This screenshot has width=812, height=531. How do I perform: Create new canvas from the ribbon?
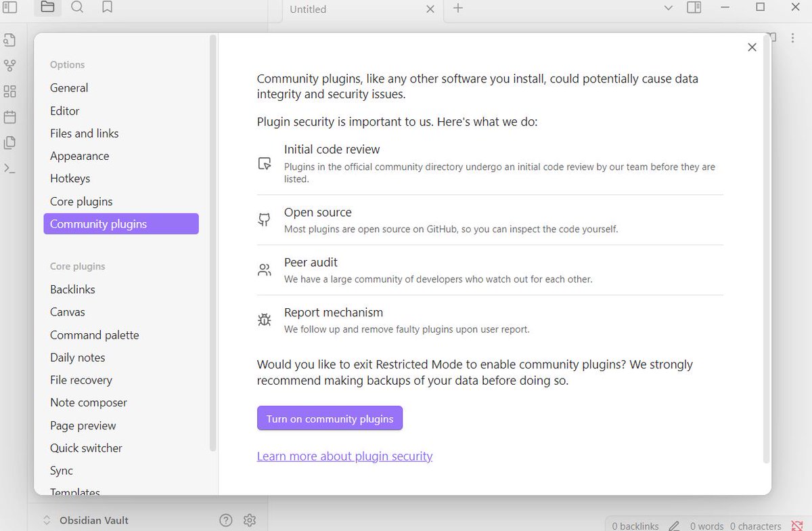[x=9, y=91]
